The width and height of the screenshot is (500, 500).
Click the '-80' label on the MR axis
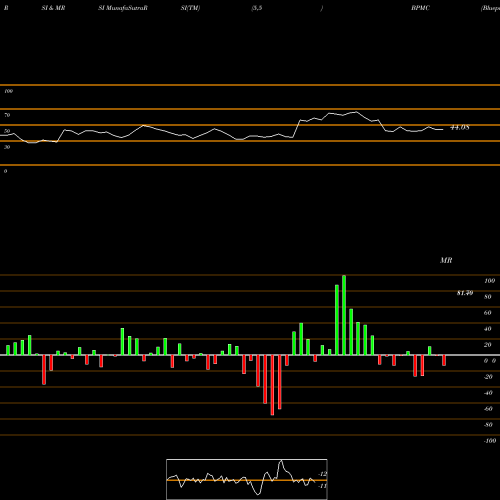coord(488,425)
